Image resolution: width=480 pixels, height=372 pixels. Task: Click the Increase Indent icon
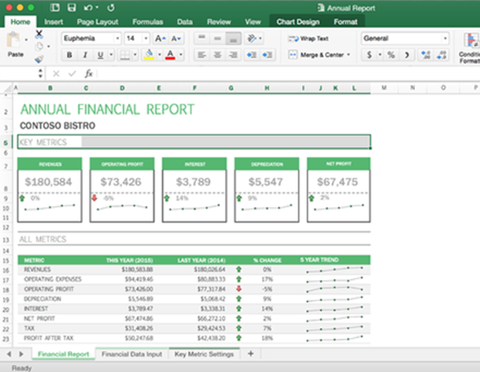(267, 55)
